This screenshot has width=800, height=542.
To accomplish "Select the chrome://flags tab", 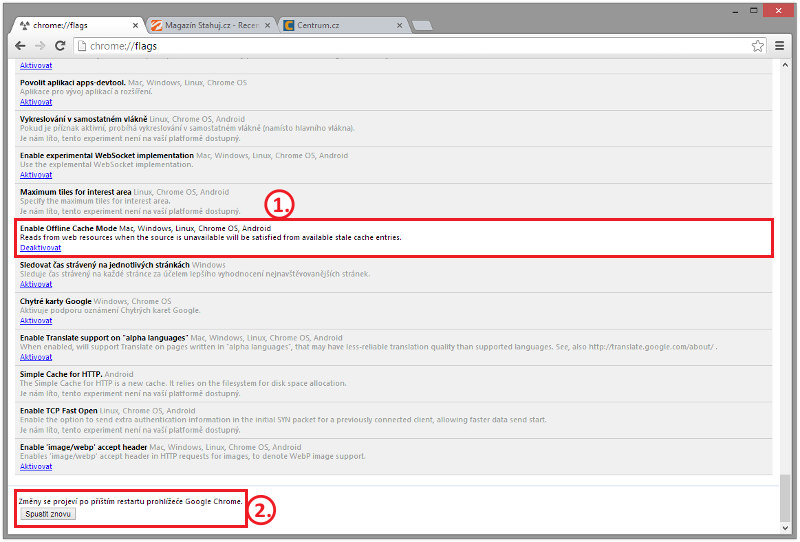I will [78, 25].
